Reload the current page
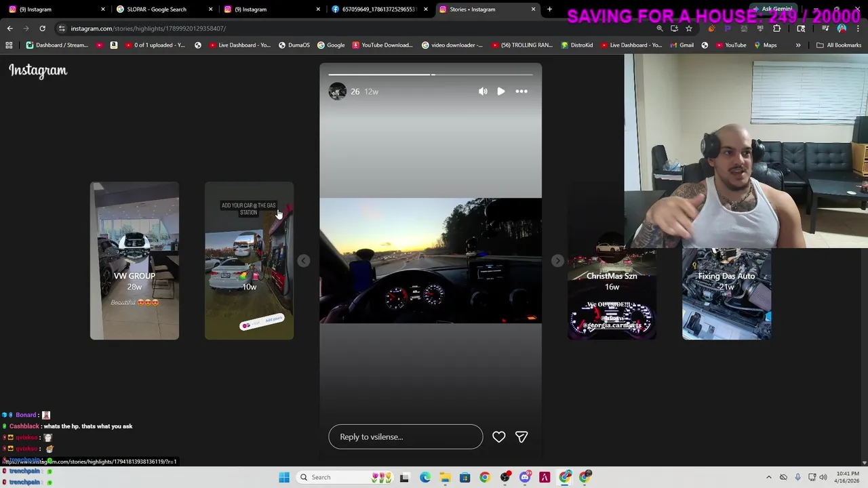 pyautogui.click(x=42, y=28)
